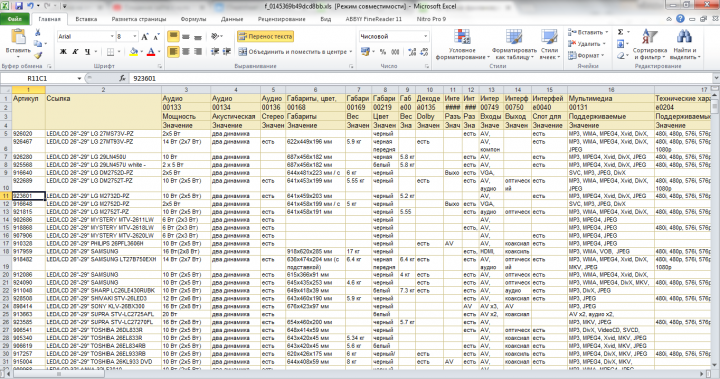Toggle the Wrap Text button

coord(265,36)
